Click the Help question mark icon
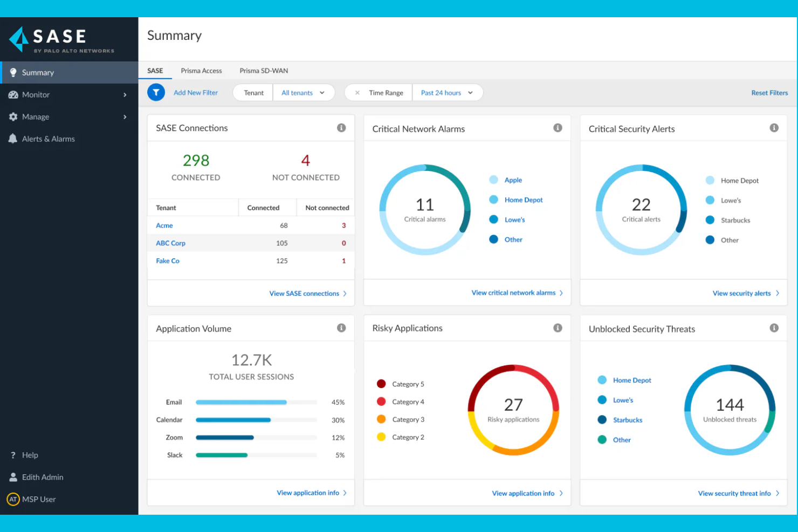 click(x=13, y=454)
